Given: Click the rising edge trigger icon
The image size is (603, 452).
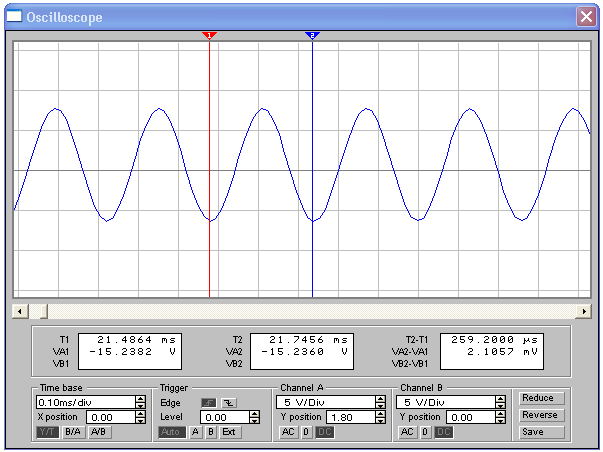Looking at the screenshot, I should 209,402.
